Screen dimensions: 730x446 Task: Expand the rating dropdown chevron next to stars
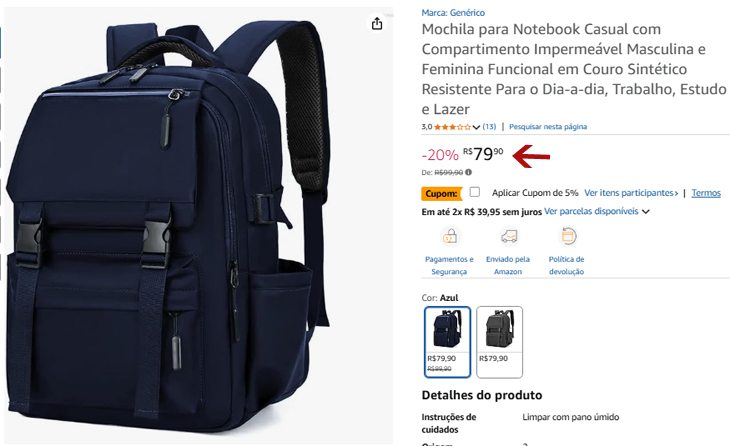point(476,127)
